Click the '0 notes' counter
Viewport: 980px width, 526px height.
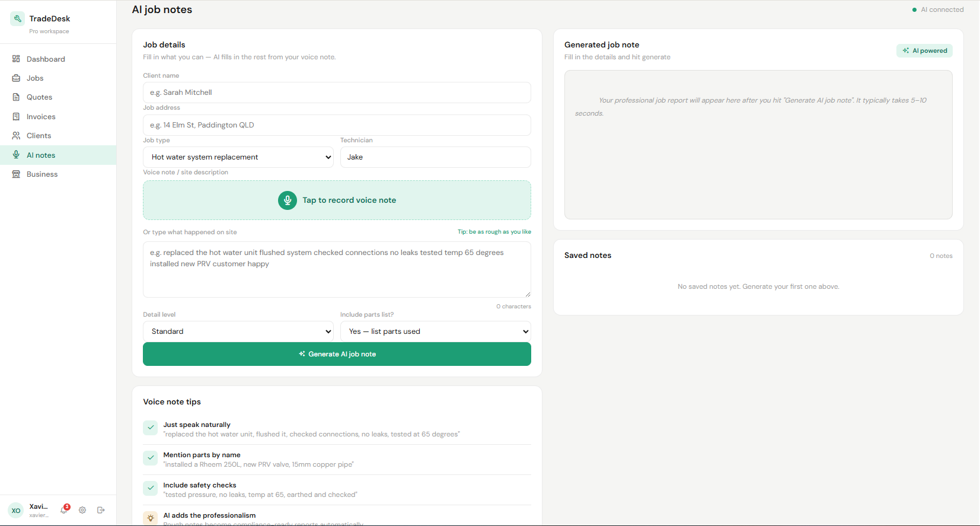tap(941, 256)
